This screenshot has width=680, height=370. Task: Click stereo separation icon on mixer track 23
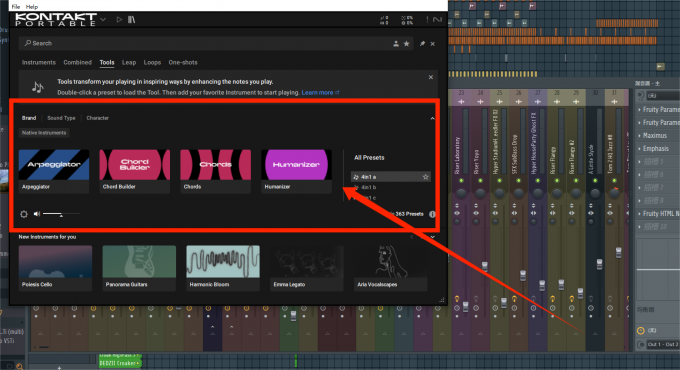click(457, 213)
